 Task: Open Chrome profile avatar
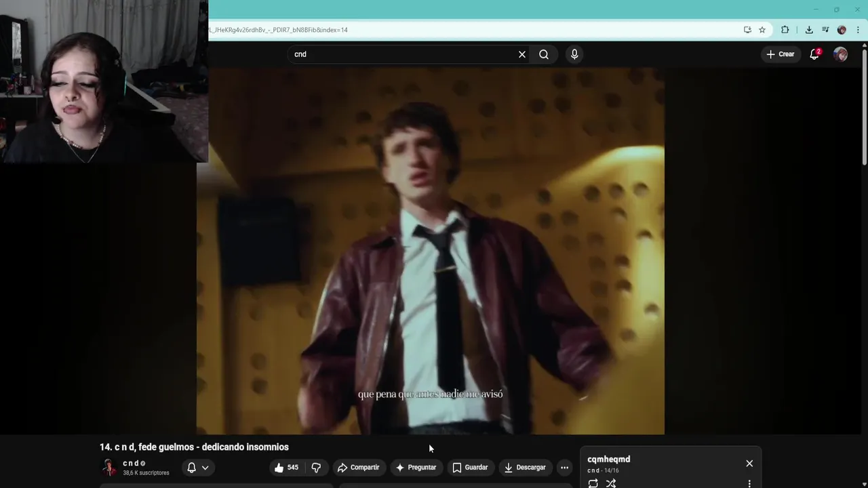tap(842, 30)
